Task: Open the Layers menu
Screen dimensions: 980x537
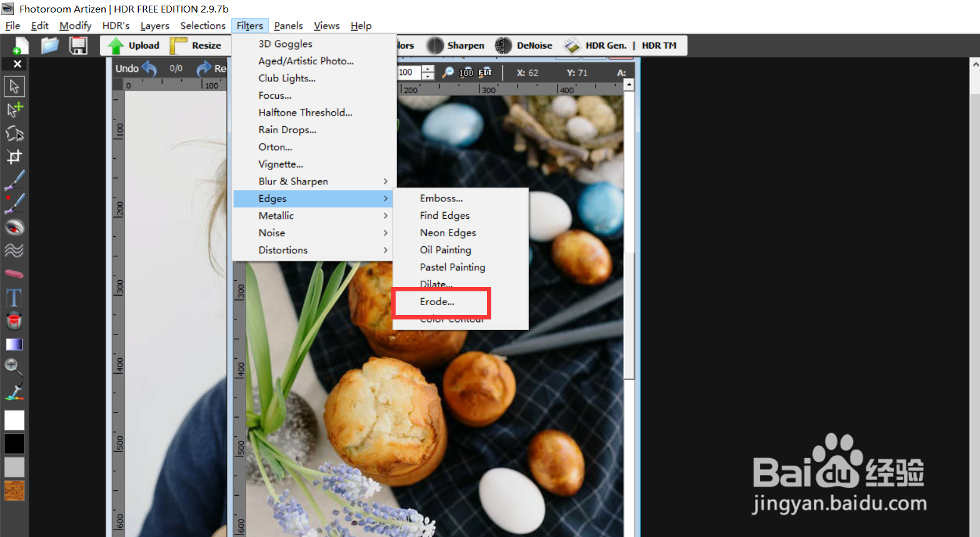Action: click(x=154, y=26)
